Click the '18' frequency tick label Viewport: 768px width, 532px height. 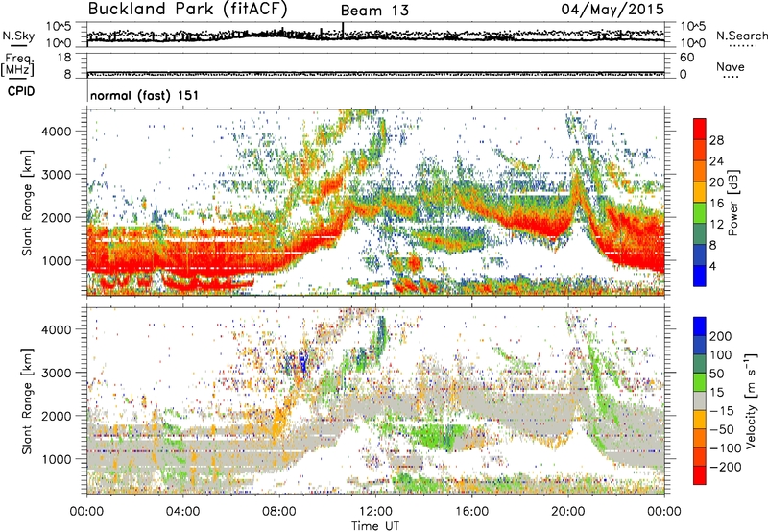coord(64,58)
